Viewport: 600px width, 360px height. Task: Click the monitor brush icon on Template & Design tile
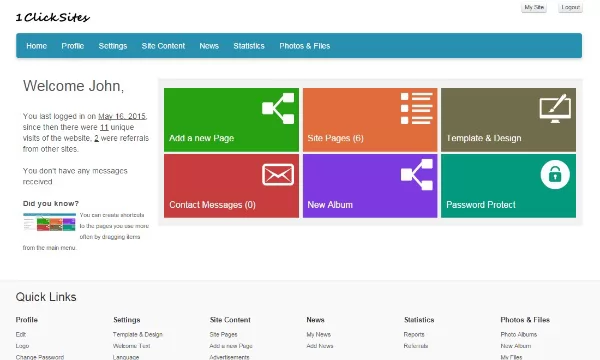(555, 108)
